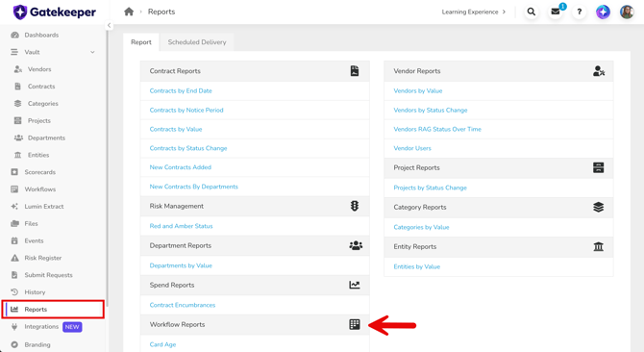Open the search magnifier icon

[x=531, y=12]
